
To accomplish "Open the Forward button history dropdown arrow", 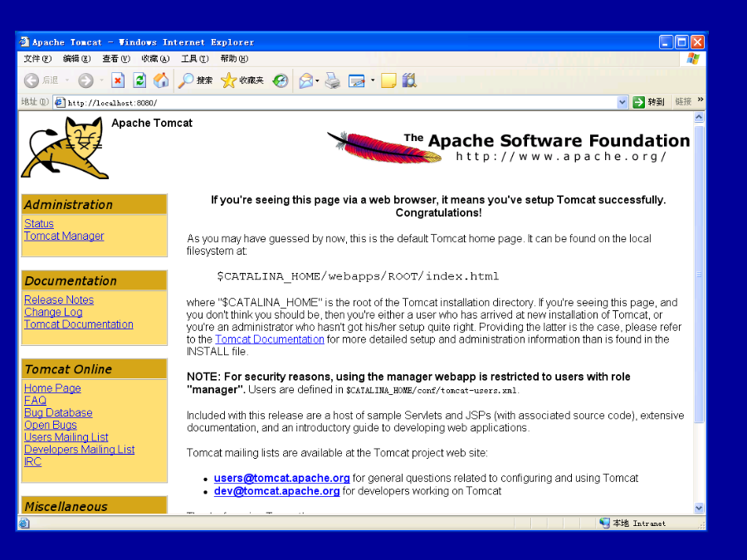I will (101, 80).
